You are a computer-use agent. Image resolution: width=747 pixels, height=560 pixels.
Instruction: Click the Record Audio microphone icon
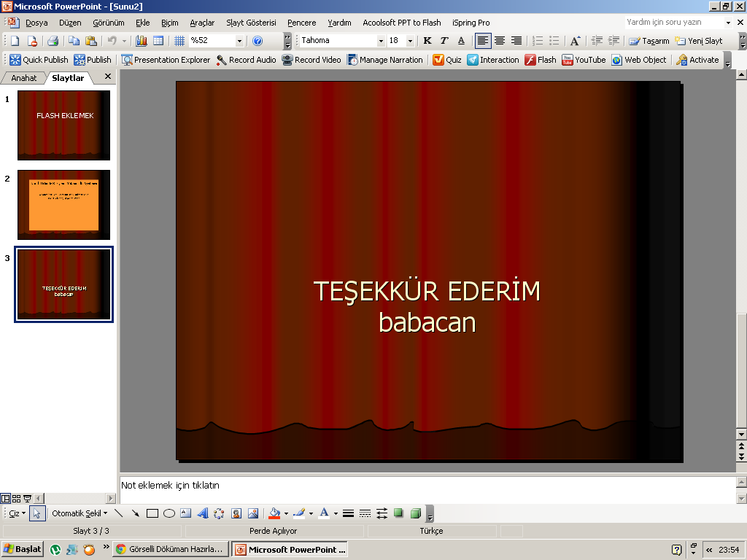[x=222, y=60]
